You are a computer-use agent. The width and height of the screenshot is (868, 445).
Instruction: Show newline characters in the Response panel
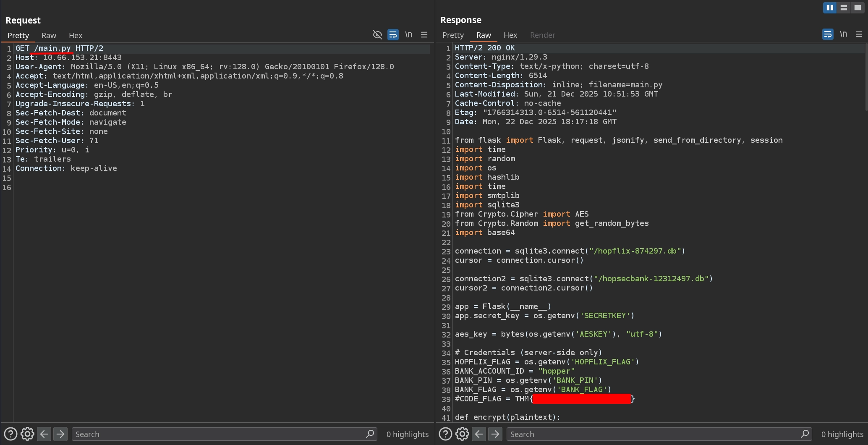[844, 34]
